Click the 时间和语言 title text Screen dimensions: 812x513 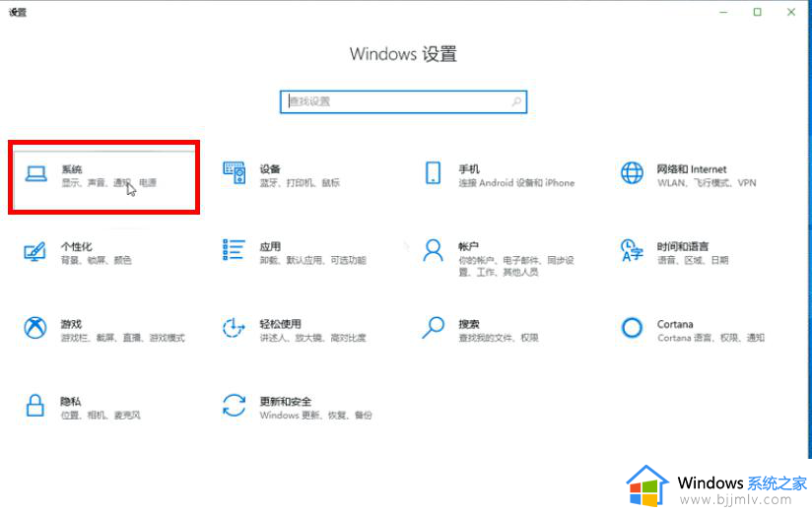pos(683,246)
